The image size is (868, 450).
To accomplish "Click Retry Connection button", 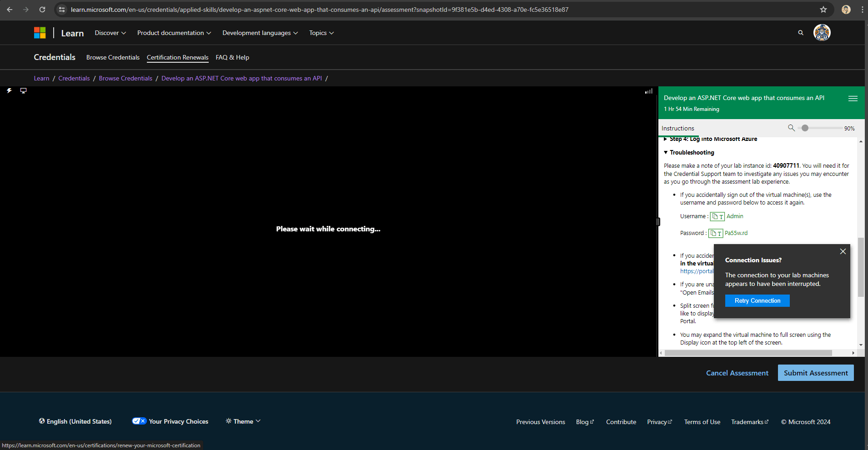I will (758, 300).
